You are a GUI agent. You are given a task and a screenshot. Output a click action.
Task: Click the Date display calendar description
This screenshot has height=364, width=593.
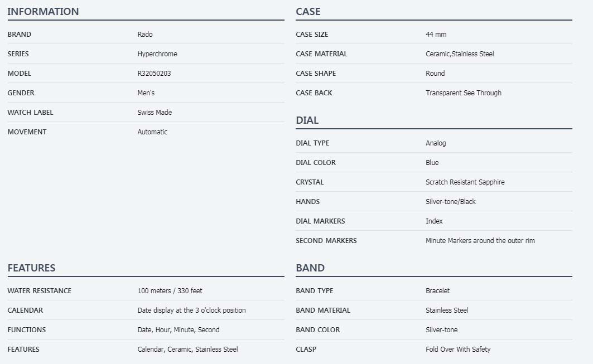click(x=192, y=310)
